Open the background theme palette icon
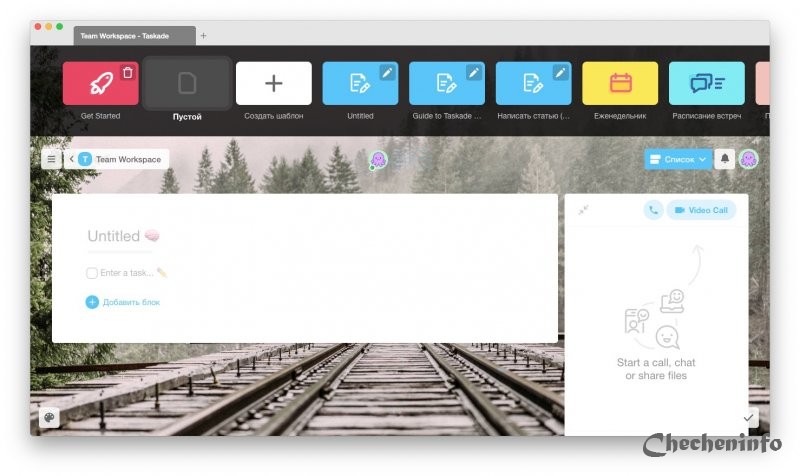This screenshot has width=800, height=476. click(x=49, y=418)
